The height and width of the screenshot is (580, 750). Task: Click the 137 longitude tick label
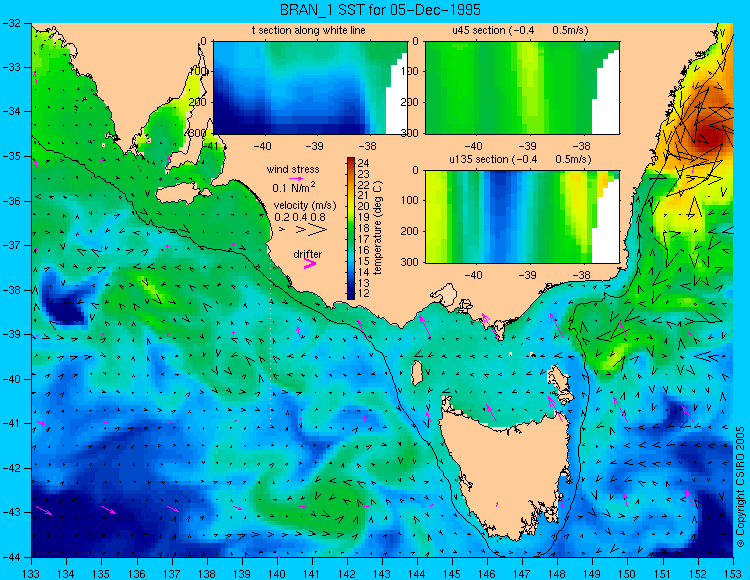click(171, 573)
